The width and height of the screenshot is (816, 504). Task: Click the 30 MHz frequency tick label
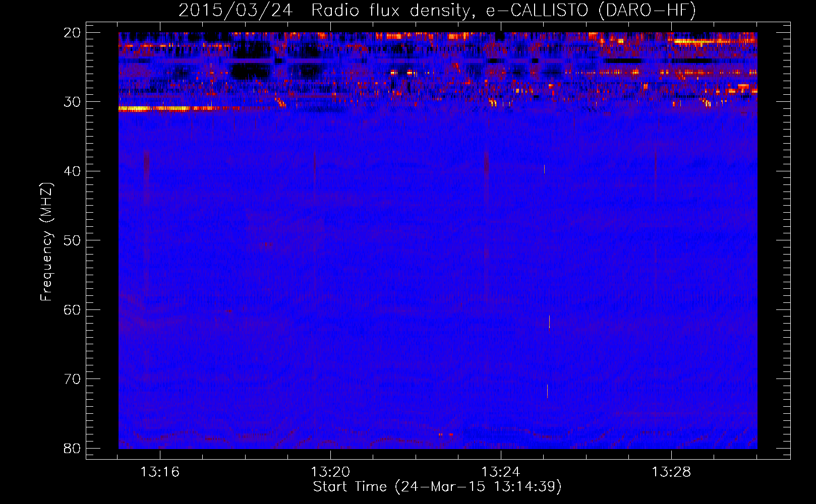pyautogui.click(x=72, y=102)
